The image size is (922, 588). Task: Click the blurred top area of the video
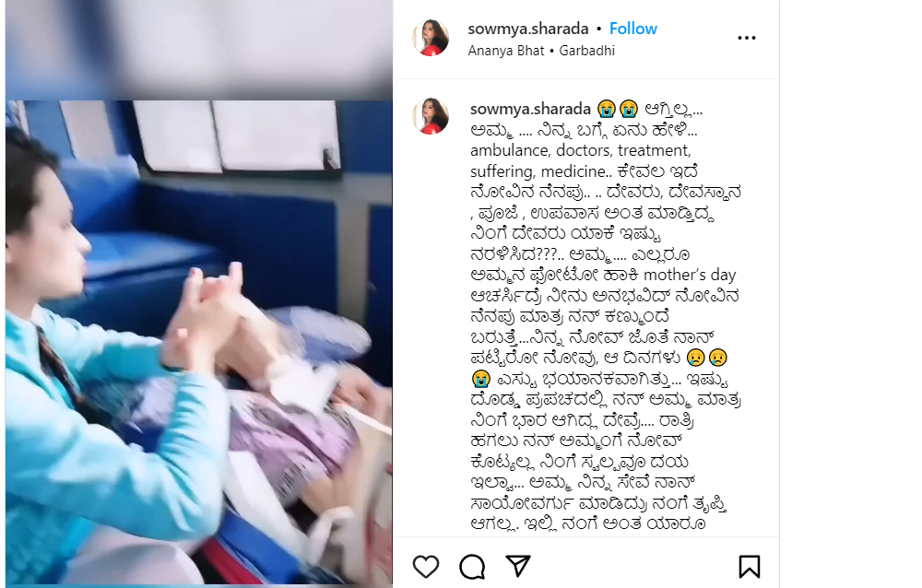(x=199, y=50)
